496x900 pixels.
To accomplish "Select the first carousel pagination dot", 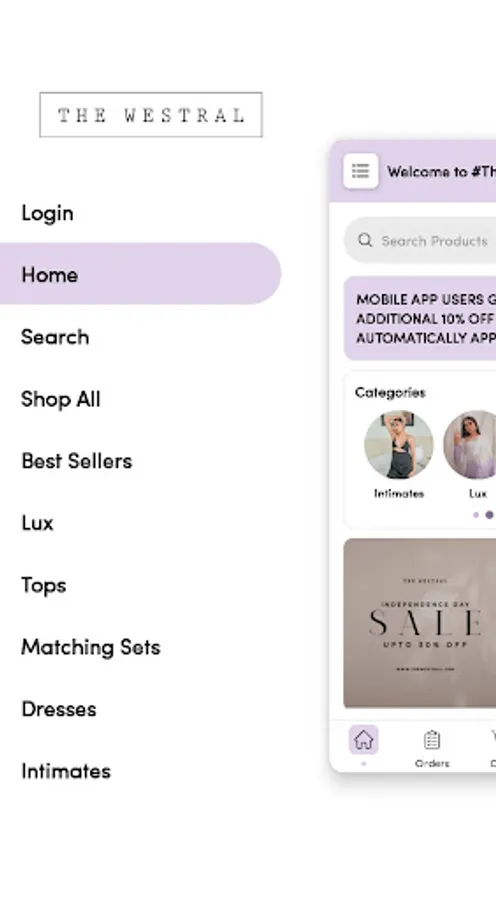I will pos(475,515).
